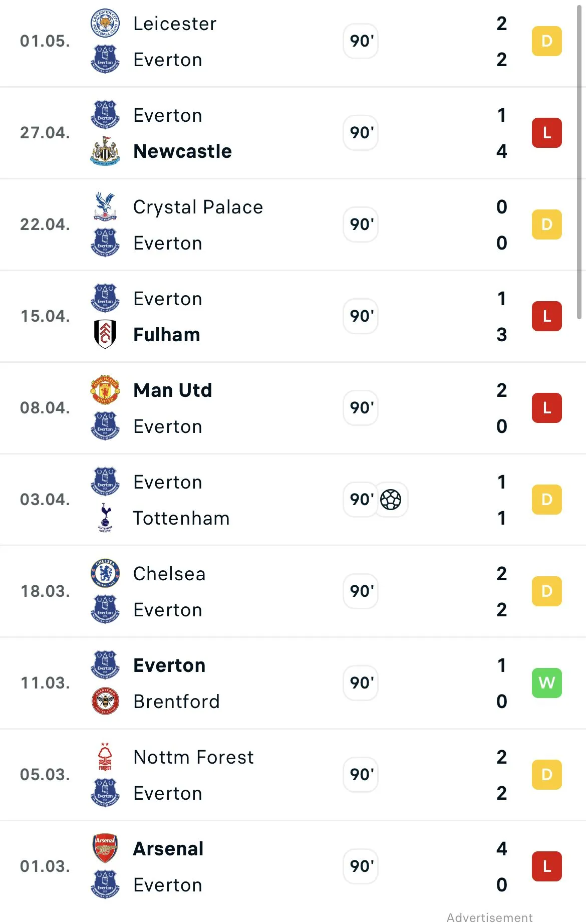
Task: Tap the Nottm Forest tree logo
Action: click(x=105, y=757)
